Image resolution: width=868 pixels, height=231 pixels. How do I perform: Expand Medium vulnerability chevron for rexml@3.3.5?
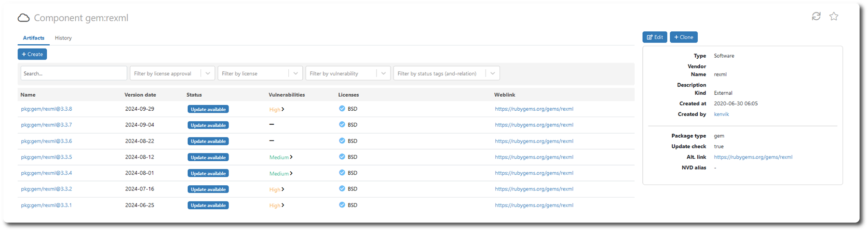click(x=291, y=157)
